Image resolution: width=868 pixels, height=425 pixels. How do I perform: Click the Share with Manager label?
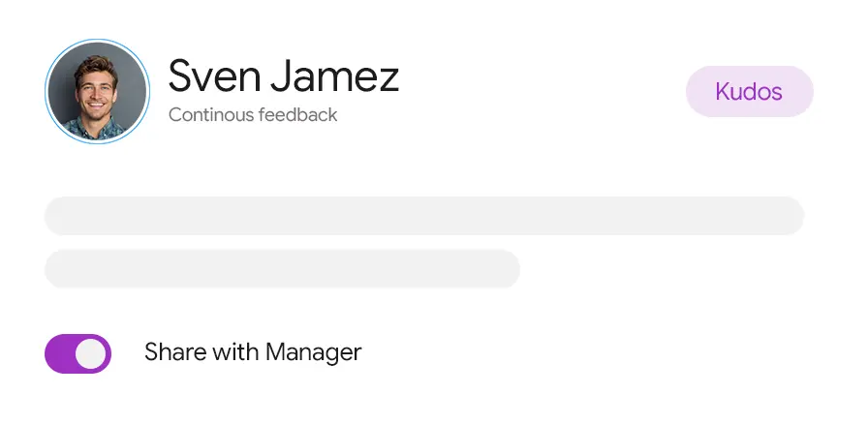[x=252, y=351]
